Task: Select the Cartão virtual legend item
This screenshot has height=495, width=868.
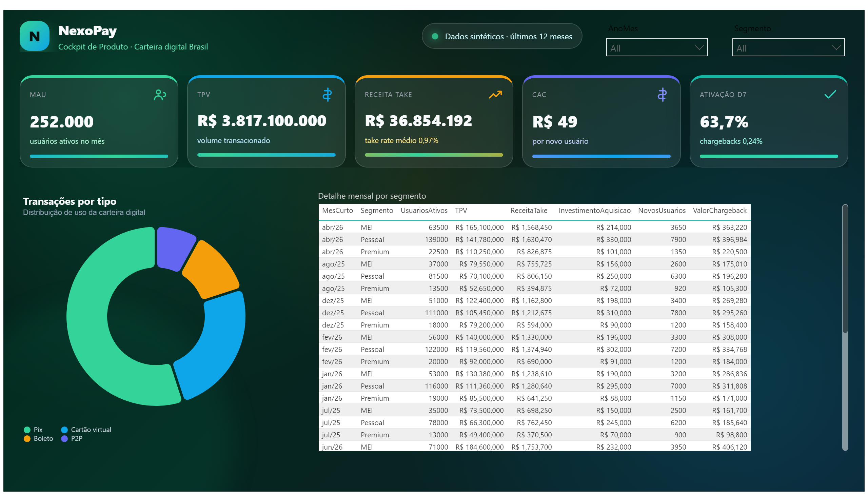Action: coord(86,430)
